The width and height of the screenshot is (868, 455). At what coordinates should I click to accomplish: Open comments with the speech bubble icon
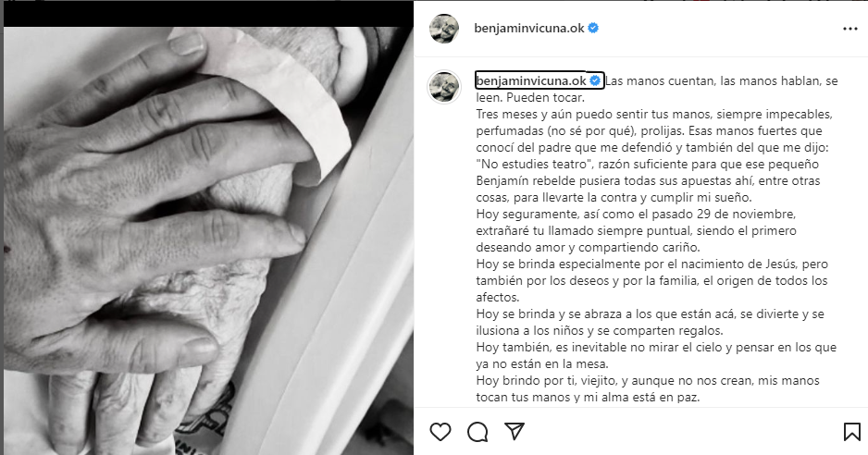pyautogui.click(x=477, y=432)
